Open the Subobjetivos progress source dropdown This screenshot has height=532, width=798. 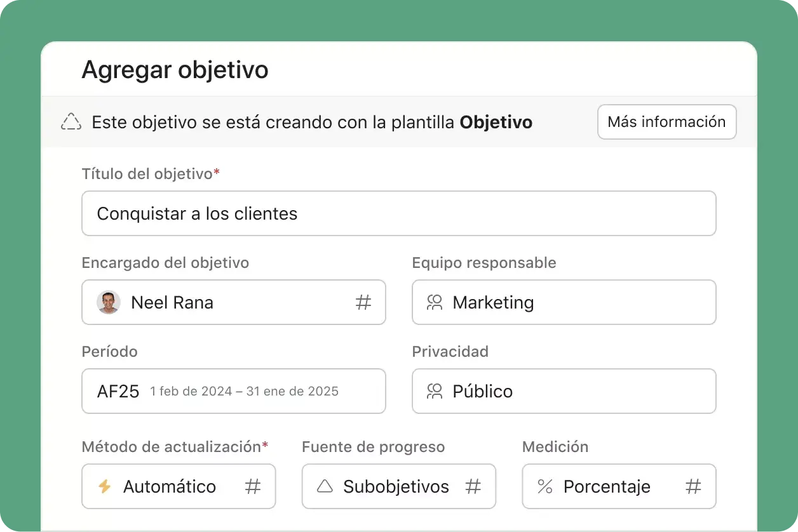399,486
